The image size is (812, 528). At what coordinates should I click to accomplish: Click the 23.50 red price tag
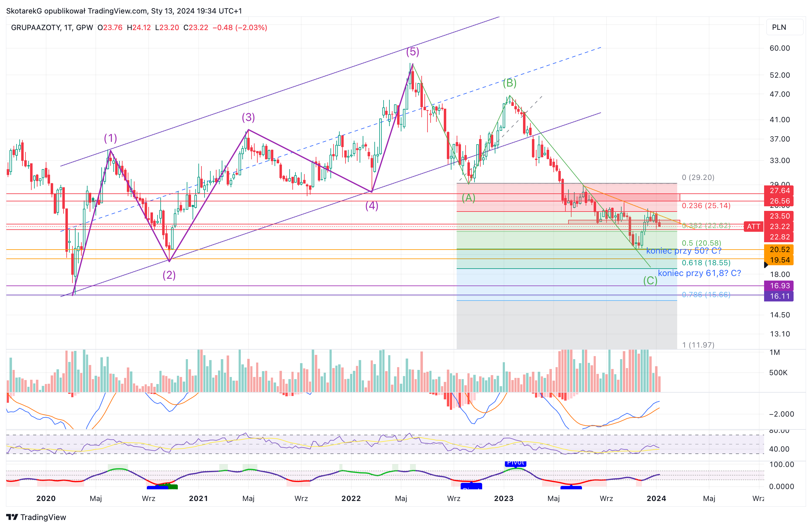(779, 216)
